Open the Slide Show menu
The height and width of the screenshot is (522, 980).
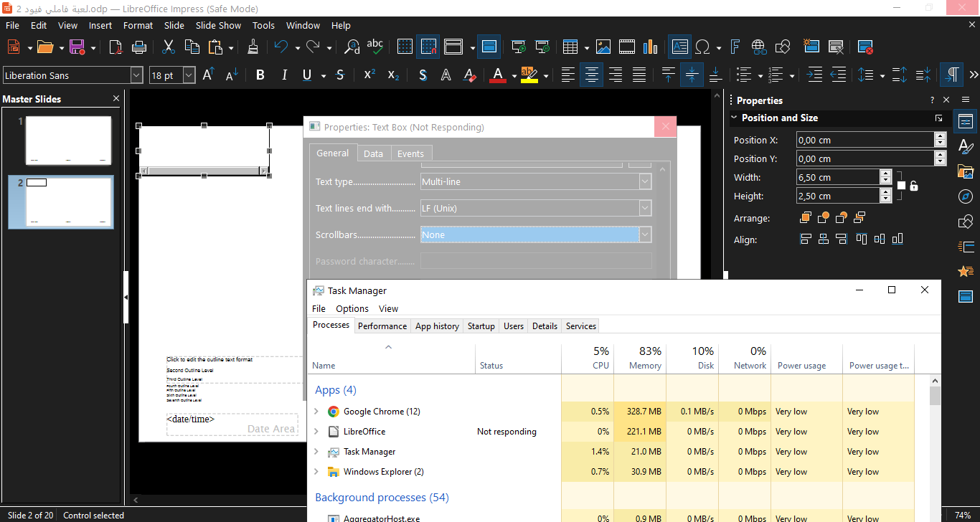coord(218,25)
